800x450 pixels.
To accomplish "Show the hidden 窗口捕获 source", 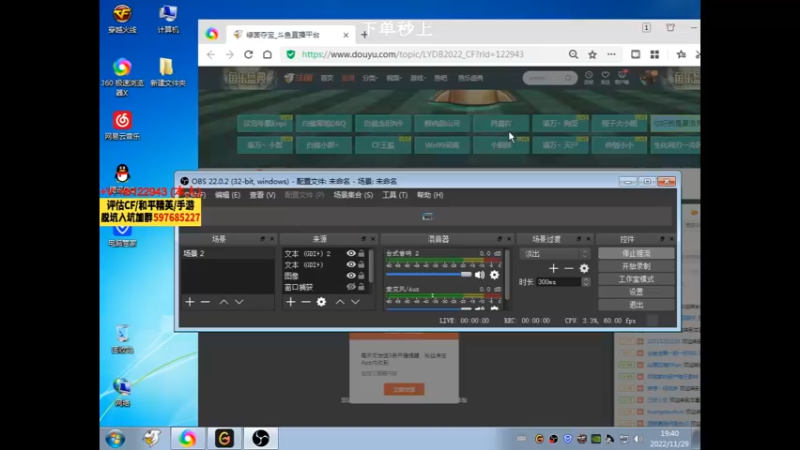I will click(351, 287).
